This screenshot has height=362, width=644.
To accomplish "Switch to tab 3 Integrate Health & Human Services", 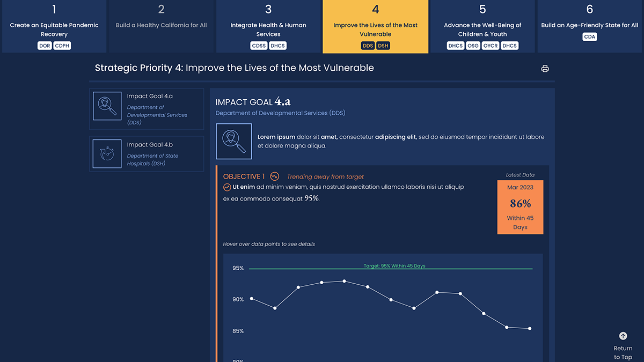I will (268, 26).
